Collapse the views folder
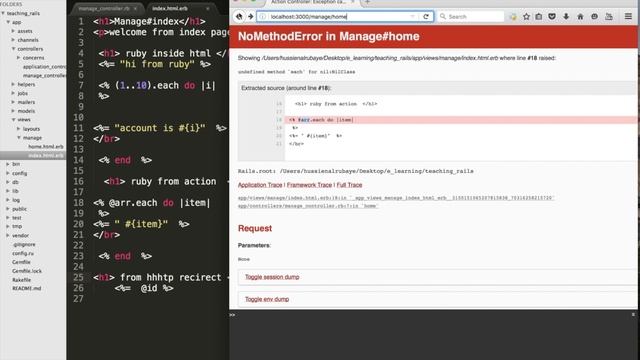The height and width of the screenshot is (360, 640). 13,120
